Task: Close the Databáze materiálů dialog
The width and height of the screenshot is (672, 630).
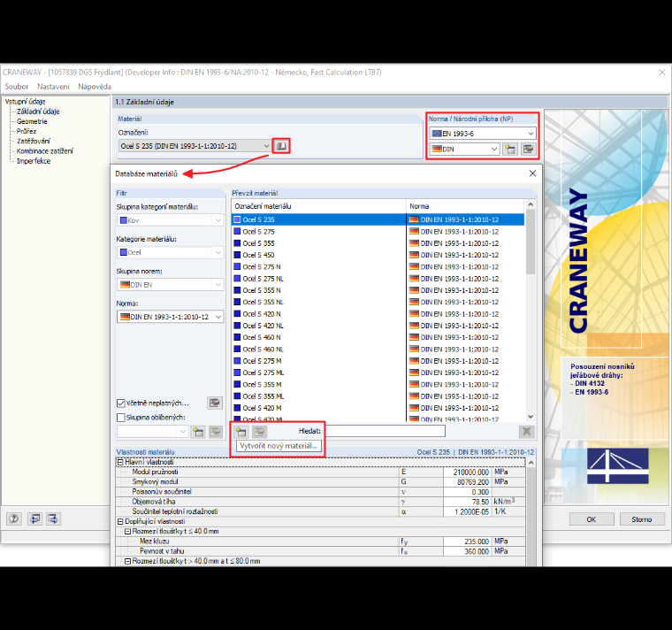Action: 532,173
